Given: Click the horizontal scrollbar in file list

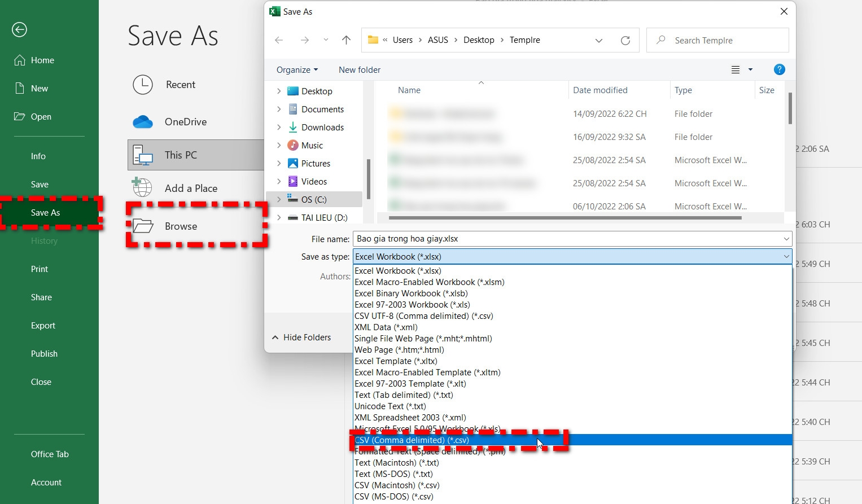Looking at the screenshot, I should [565, 217].
